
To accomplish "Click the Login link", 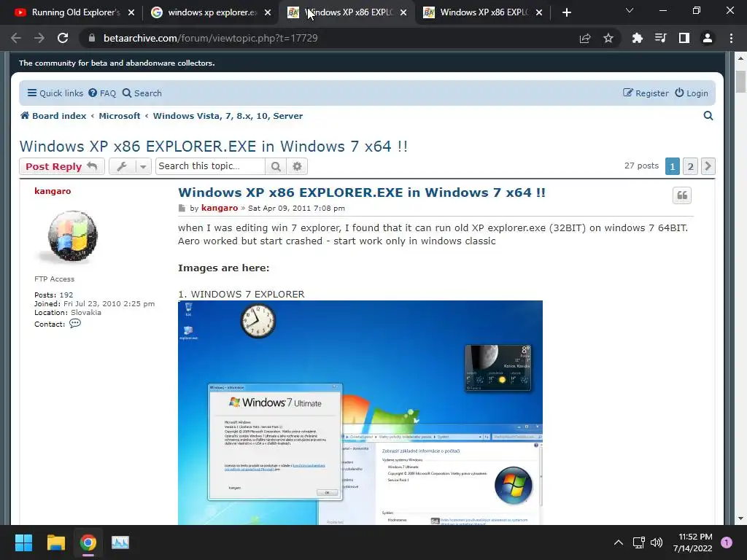I will click(692, 93).
